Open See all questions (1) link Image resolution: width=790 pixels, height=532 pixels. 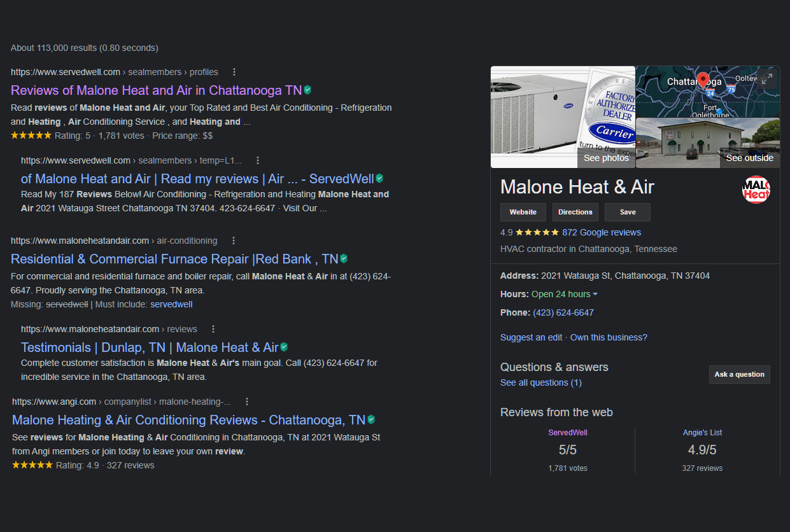click(541, 382)
